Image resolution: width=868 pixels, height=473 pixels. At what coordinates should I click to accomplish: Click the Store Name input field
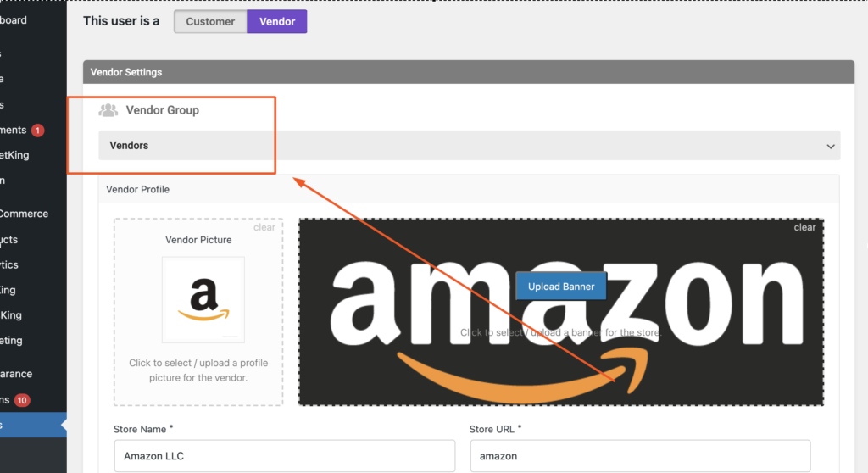click(285, 456)
